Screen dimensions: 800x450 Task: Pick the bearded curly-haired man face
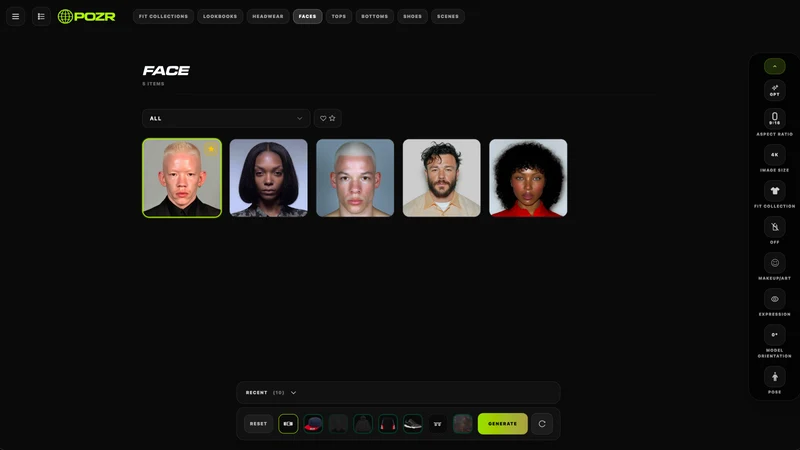[441, 178]
